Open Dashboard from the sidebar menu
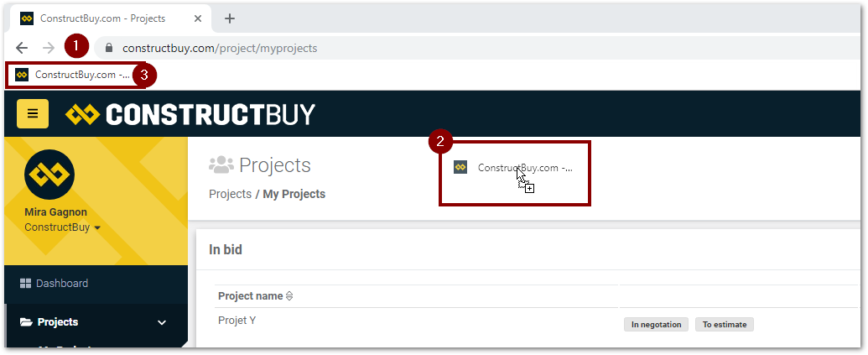This screenshot has height=355, width=868. [61, 284]
